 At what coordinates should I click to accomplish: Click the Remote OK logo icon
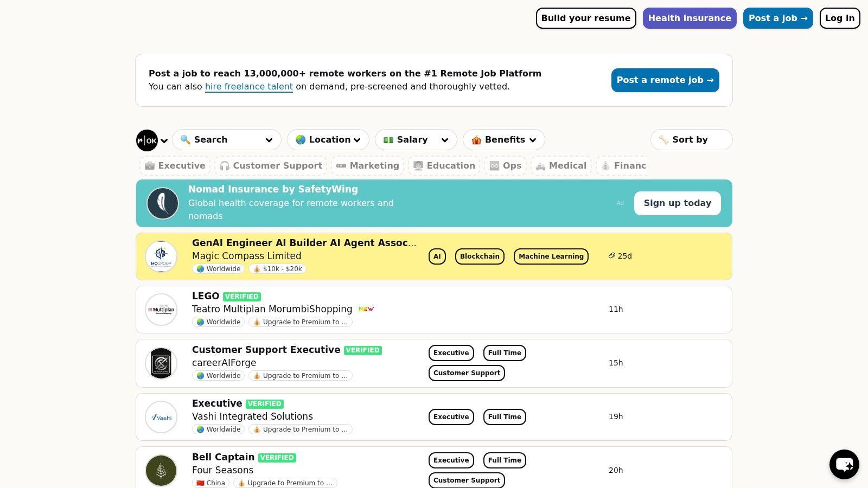coord(147,140)
